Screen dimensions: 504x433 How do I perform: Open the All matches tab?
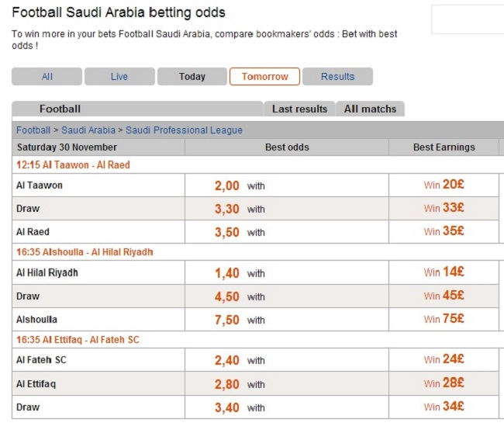[x=371, y=109]
